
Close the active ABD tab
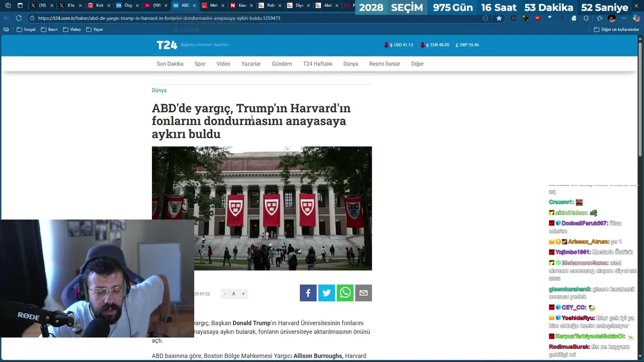(x=194, y=6)
